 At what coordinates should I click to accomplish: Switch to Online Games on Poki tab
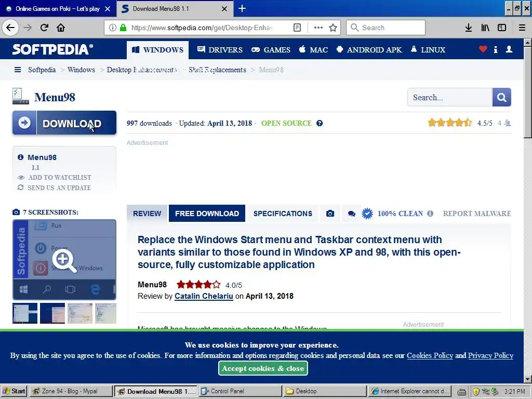pos(58,8)
